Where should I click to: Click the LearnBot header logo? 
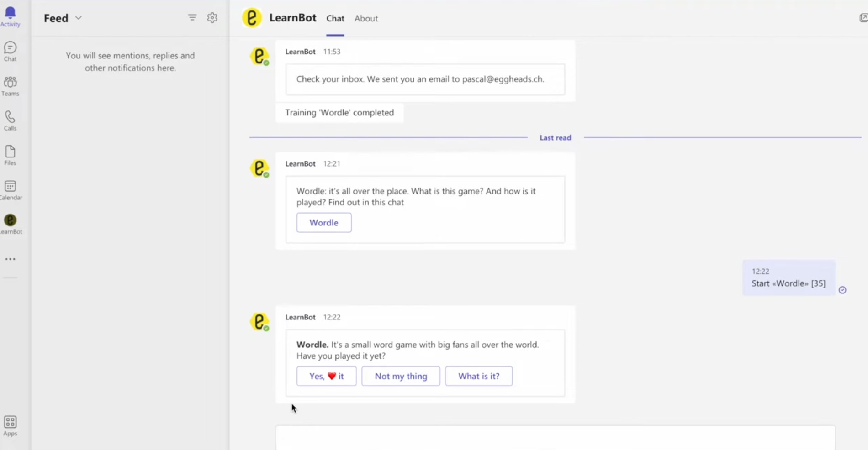[x=252, y=18]
